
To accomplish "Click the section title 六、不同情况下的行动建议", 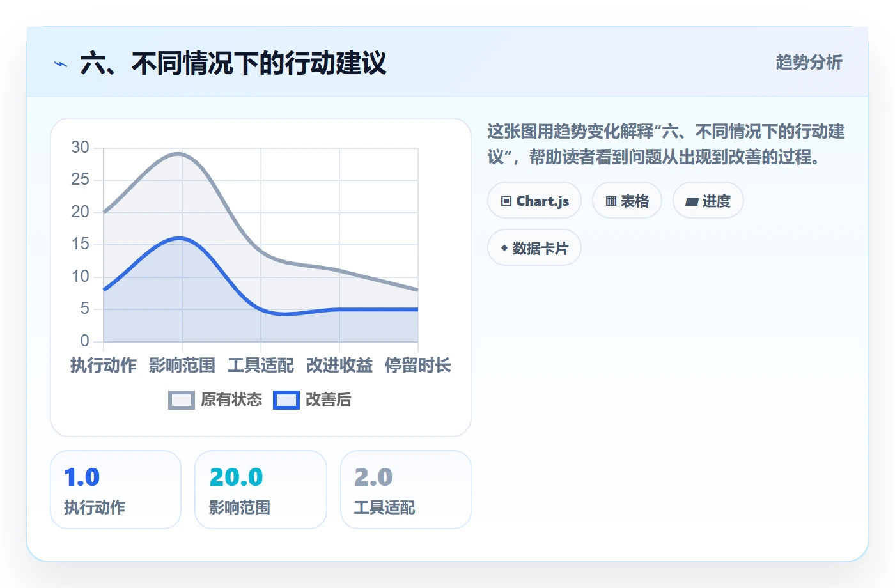I will [233, 64].
